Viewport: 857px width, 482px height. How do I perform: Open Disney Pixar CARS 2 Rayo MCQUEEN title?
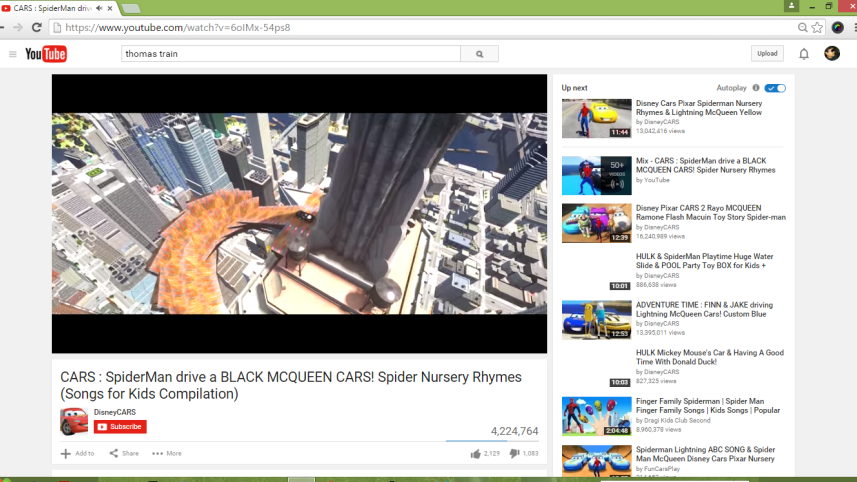[711, 213]
